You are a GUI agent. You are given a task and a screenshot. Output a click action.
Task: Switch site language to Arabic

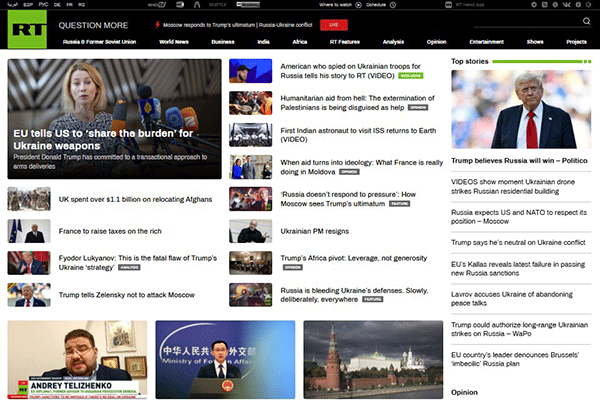13,5
